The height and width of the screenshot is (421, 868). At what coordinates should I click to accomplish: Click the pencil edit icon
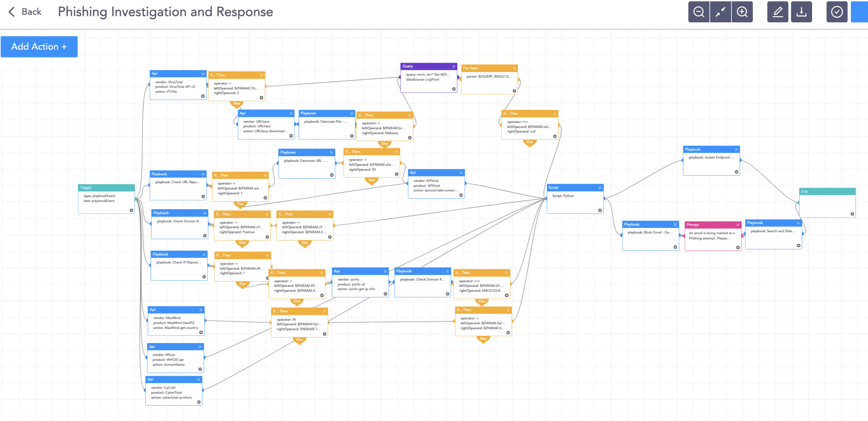pyautogui.click(x=777, y=12)
